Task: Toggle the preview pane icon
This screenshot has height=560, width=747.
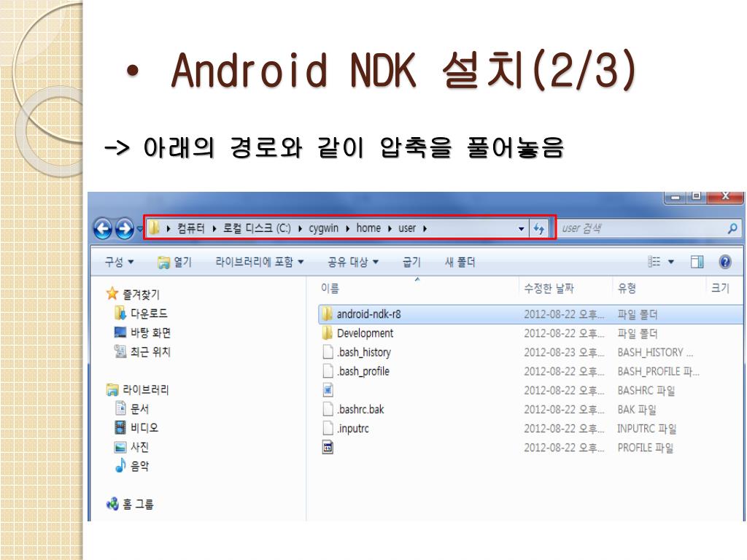Action: pyautogui.click(x=697, y=262)
